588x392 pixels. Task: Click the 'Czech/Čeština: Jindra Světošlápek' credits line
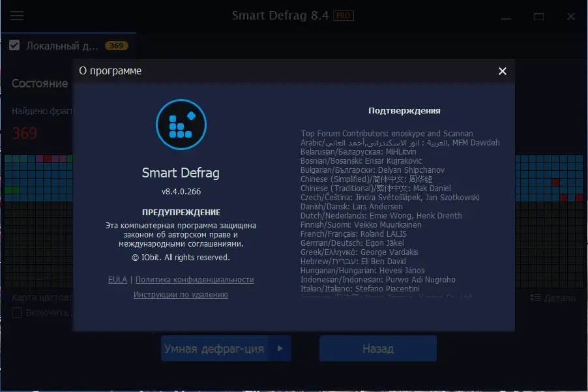click(x=390, y=198)
